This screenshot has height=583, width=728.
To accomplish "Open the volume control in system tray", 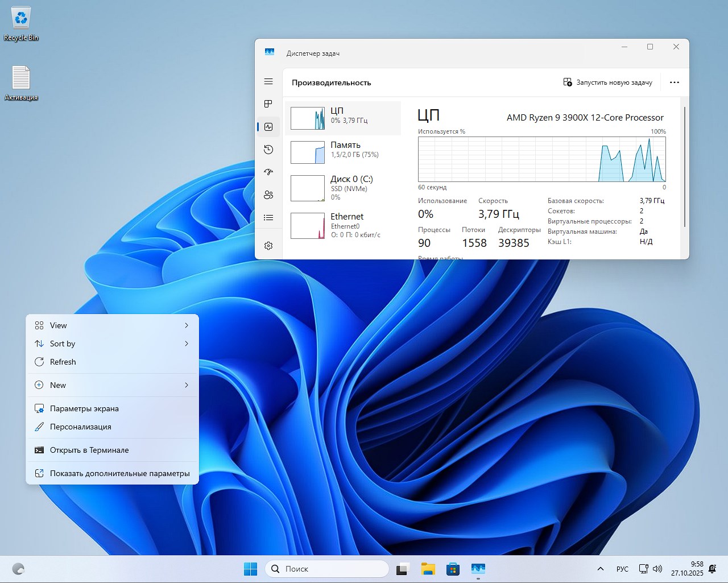I will pyautogui.click(x=658, y=568).
